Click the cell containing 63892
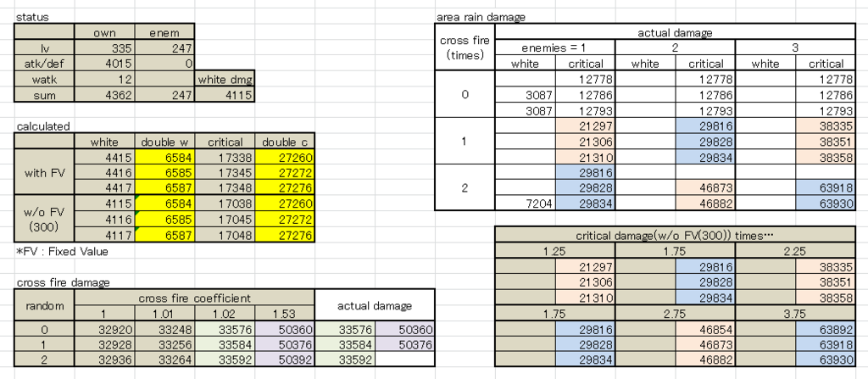This screenshot has height=379, width=868. pos(825,329)
